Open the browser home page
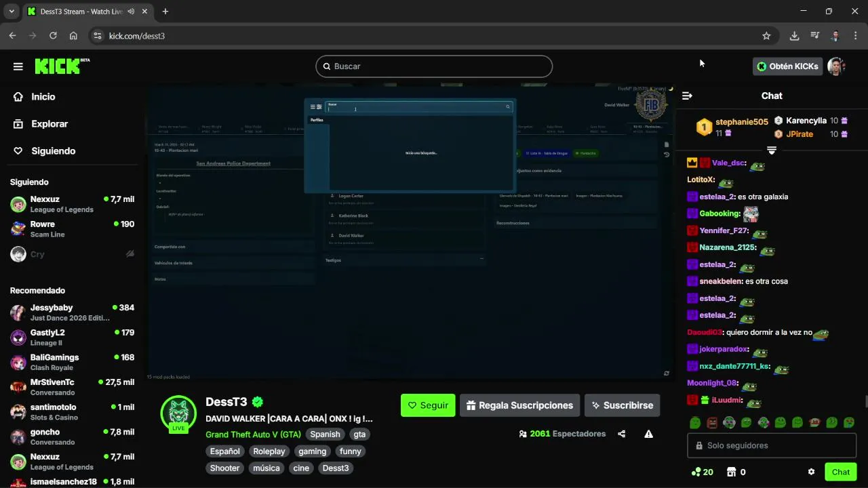The width and height of the screenshot is (868, 488). (73, 36)
